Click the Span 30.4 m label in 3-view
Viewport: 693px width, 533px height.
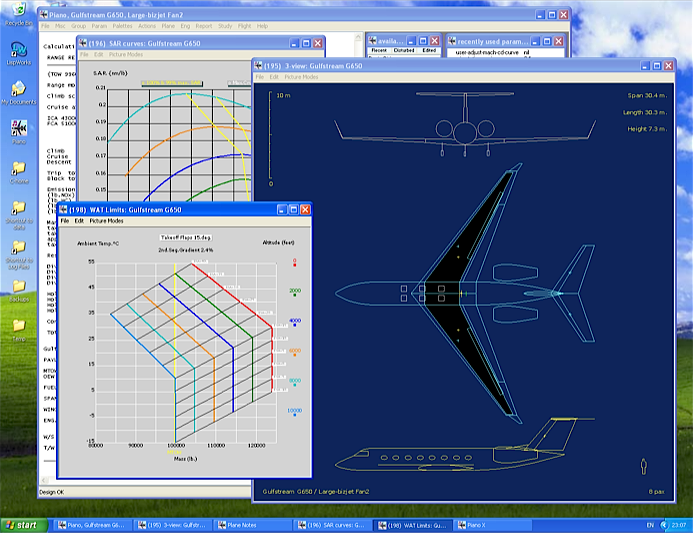(x=647, y=95)
